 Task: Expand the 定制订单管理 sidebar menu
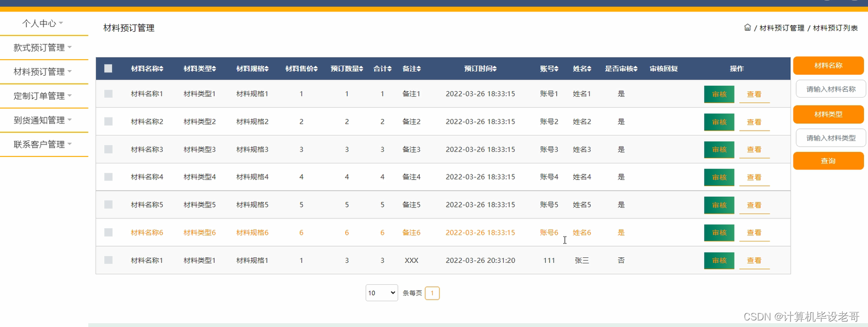(43, 95)
